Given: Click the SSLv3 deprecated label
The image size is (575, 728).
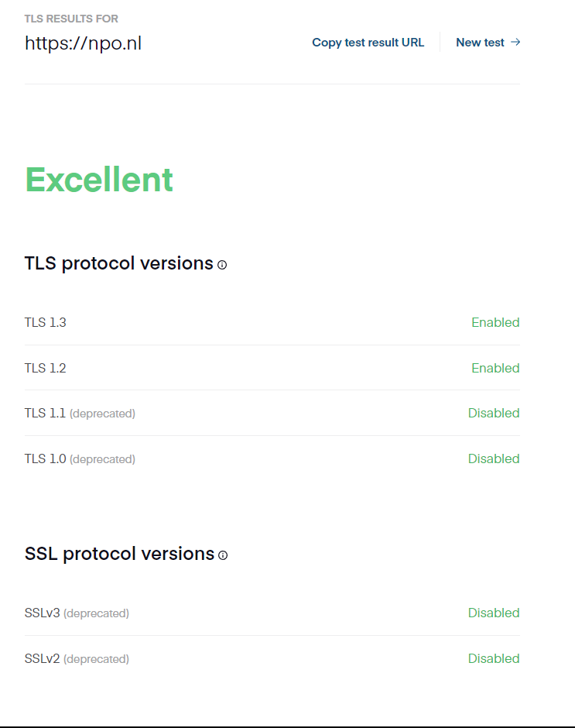Looking at the screenshot, I should coord(77,613).
